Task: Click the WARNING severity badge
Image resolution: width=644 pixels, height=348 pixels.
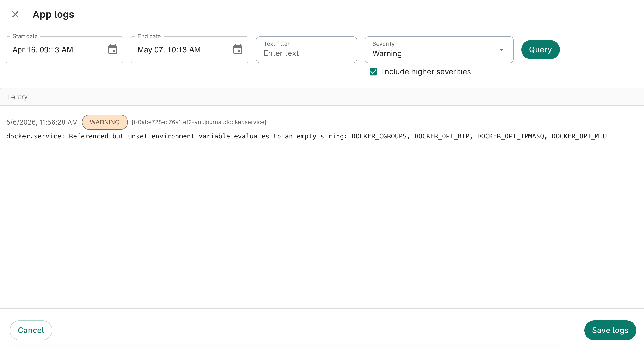Action: pyautogui.click(x=105, y=122)
